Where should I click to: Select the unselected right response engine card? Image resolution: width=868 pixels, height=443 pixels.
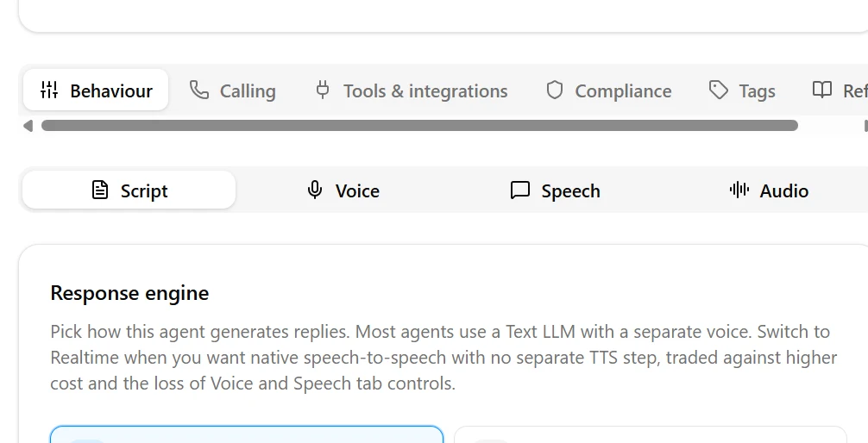pyautogui.click(x=651, y=434)
